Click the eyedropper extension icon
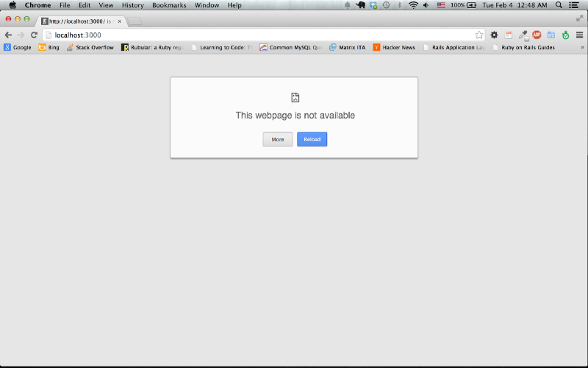588x368 pixels. 523,35
